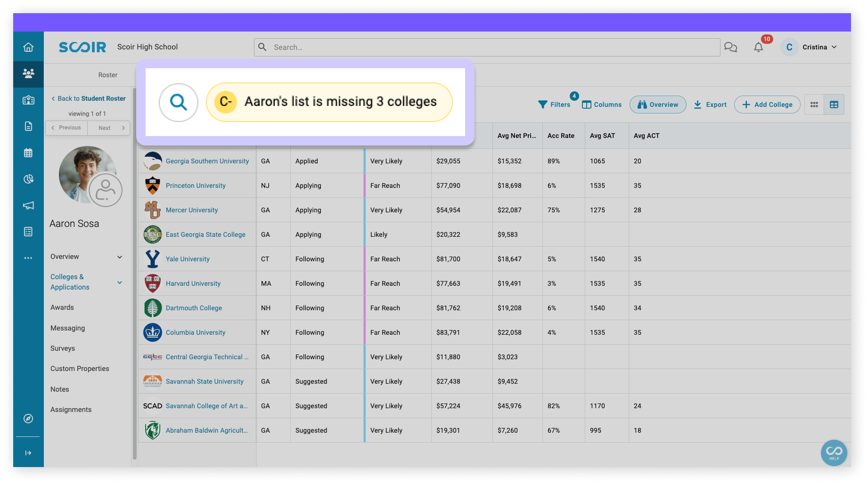Open Savannah College of Art link
This screenshot has width=868, height=484.
point(206,406)
